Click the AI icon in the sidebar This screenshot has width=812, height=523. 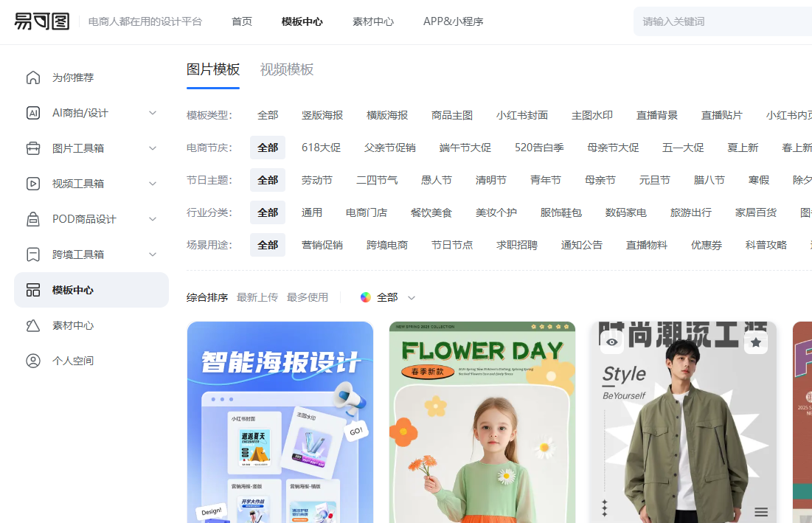point(33,113)
